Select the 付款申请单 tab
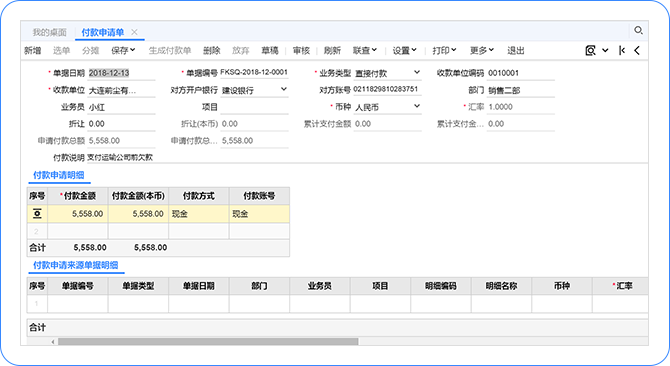 click(x=103, y=32)
